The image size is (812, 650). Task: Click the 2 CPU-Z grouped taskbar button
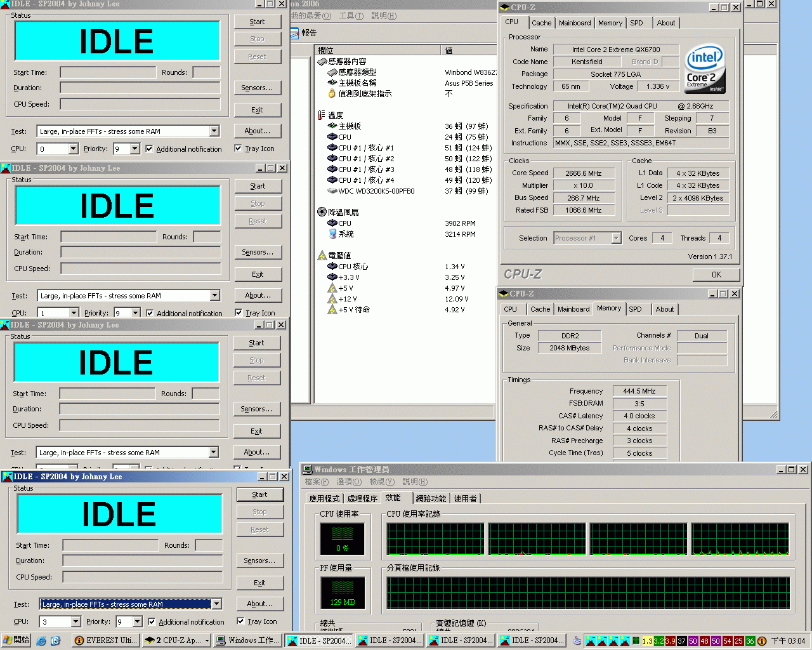click(x=176, y=640)
